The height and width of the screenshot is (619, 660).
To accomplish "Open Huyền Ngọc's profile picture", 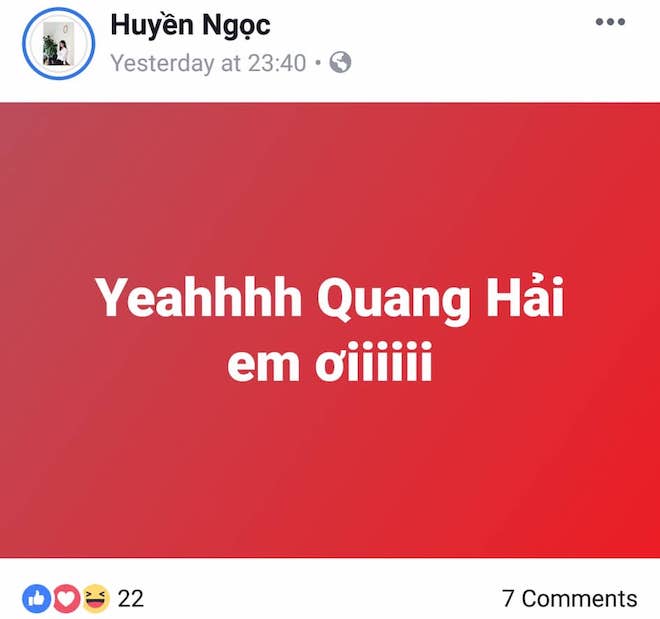I will click(59, 44).
